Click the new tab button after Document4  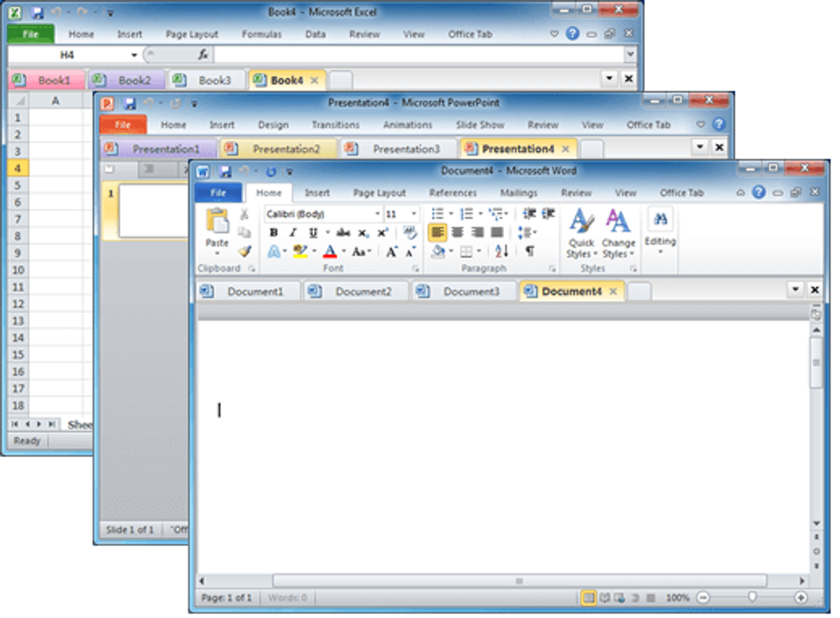(x=638, y=292)
